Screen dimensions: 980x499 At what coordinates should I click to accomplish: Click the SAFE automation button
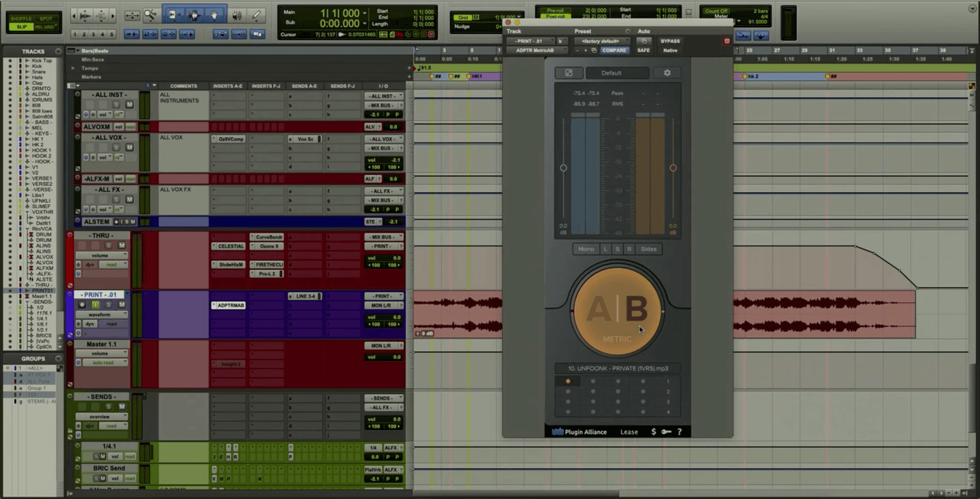click(x=644, y=50)
